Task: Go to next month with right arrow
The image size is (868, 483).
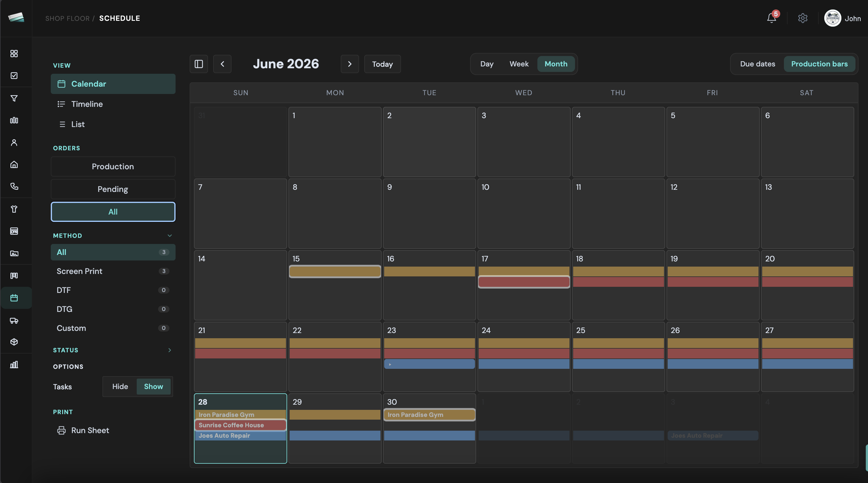Action: pos(350,64)
